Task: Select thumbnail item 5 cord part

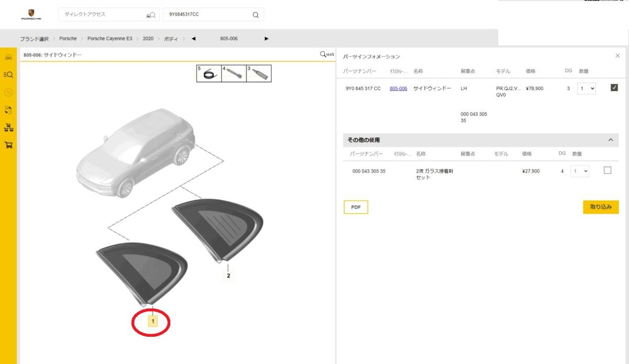Action: click(x=209, y=74)
